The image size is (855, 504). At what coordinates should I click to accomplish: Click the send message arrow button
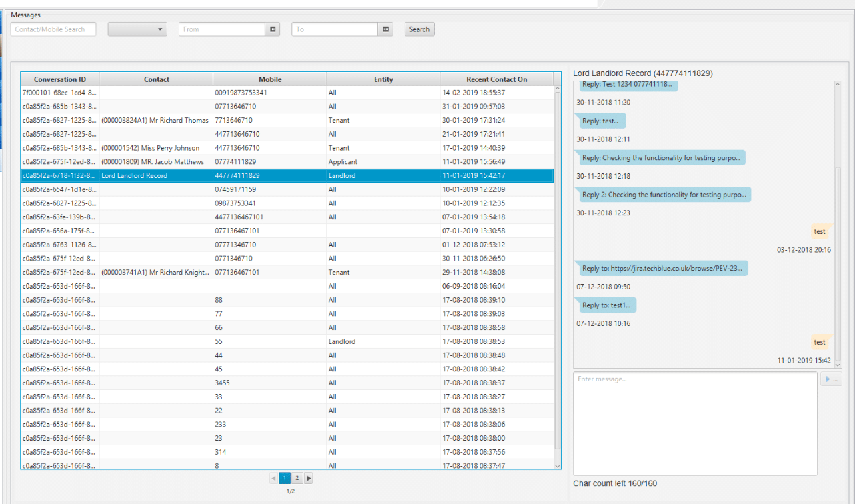(831, 379)
